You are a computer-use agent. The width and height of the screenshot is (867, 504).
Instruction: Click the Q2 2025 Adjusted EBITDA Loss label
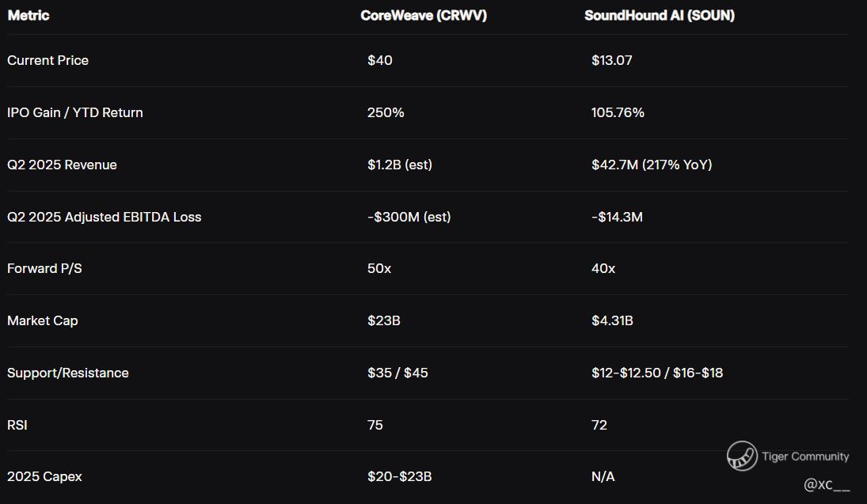104,217
